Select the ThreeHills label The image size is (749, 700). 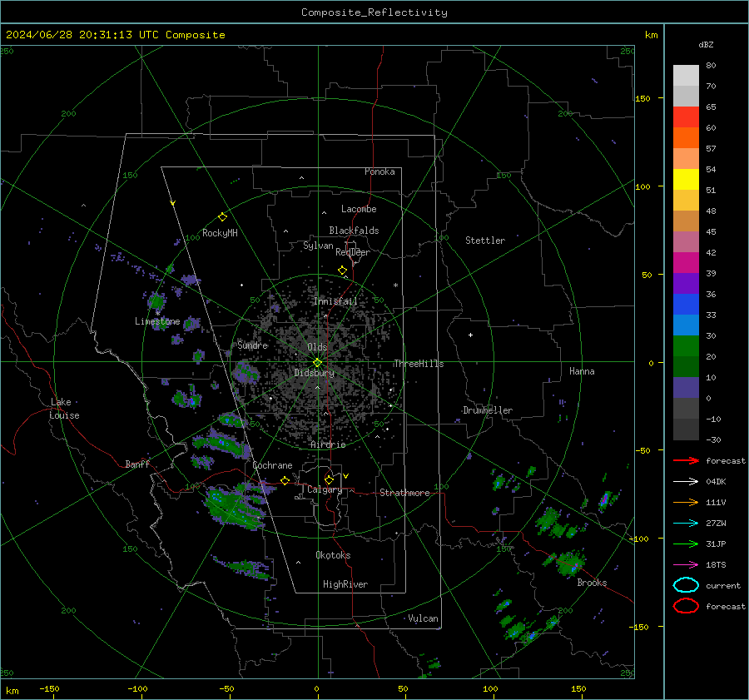(x=419, y=364)
